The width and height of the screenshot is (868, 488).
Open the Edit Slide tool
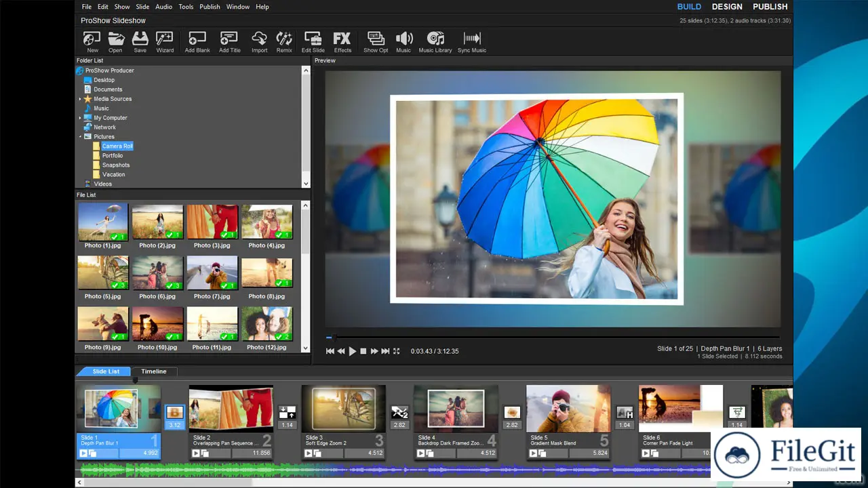313,41
